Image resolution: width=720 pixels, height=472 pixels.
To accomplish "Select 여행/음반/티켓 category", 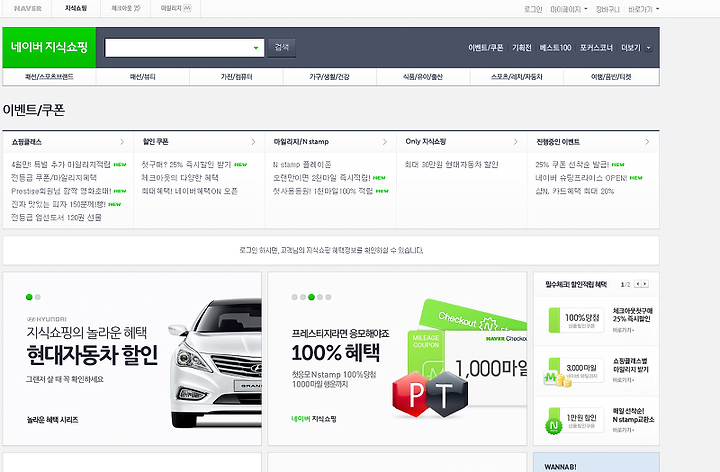I will 611,77.
